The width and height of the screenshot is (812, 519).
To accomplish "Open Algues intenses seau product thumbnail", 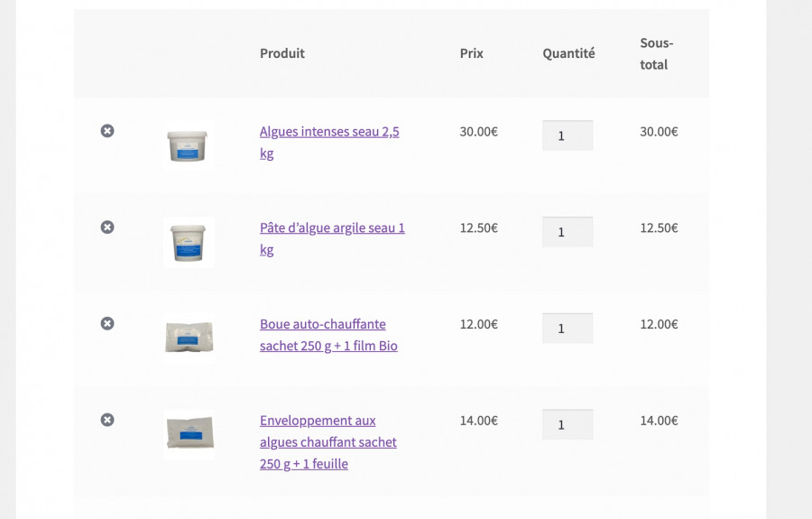I will 189,144.
